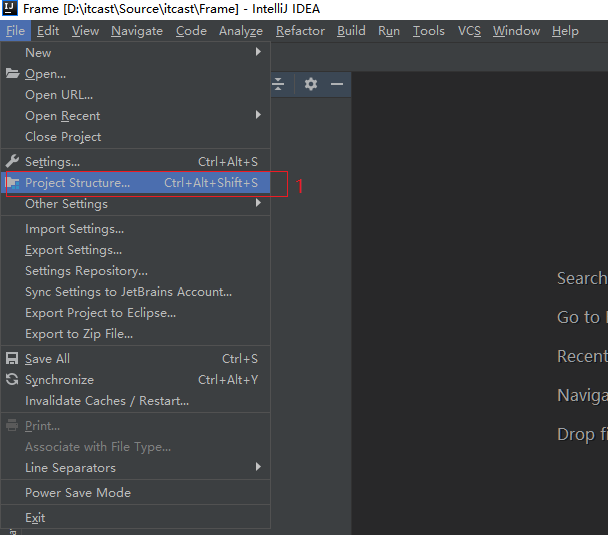The image size is (608, 535).
Task: Click the folder icon beside Open
Action: click(x=13, y=74)
